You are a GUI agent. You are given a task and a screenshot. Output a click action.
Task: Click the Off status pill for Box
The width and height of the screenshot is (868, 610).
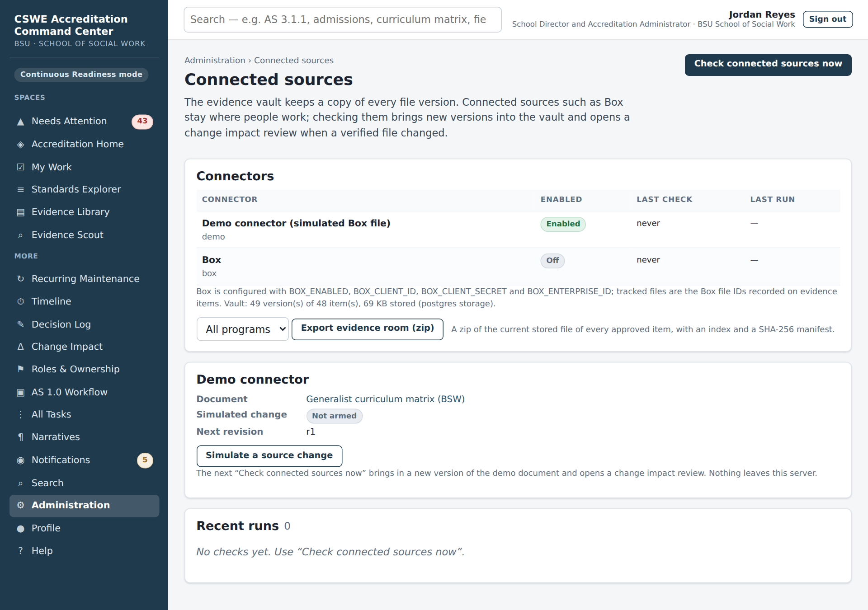click(552, 261)
